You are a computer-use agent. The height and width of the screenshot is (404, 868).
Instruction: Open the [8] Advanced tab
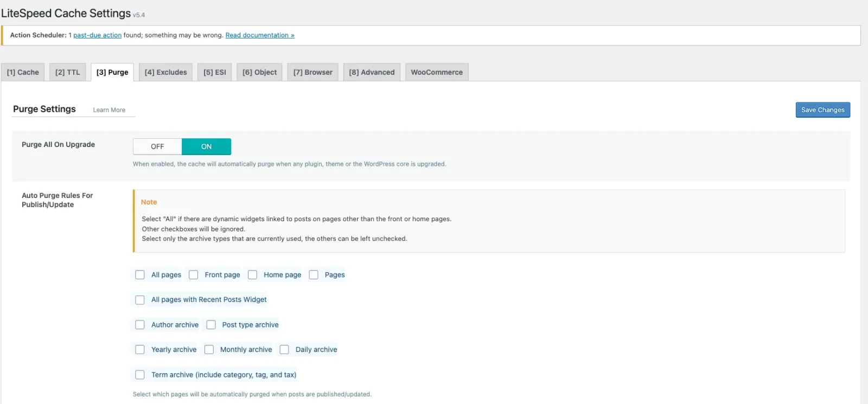(x=372, y=72)
